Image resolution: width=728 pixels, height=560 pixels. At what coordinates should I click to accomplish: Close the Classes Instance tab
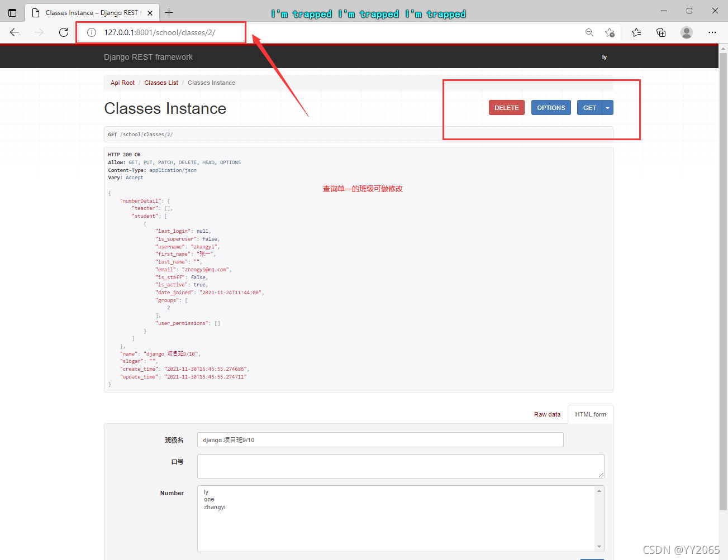(150, 13)
